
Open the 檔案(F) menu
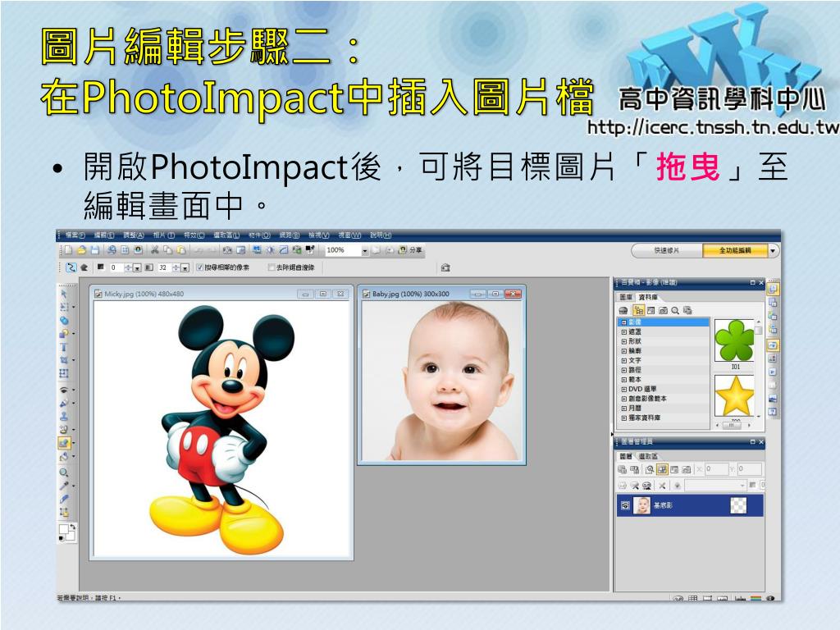[x=75, y=235]
